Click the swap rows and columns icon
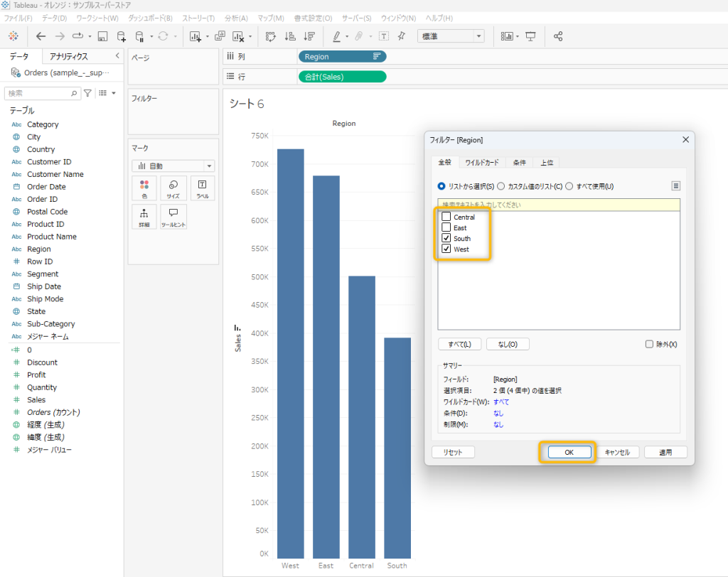 270,36
